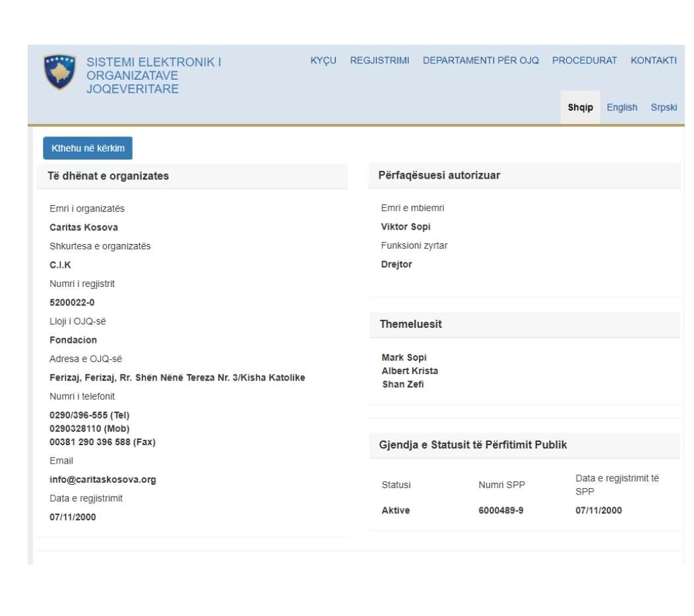This screenshot has height=616, width=694.
Task: Select founder Albert Krista
Action: [x=410, y=371]
